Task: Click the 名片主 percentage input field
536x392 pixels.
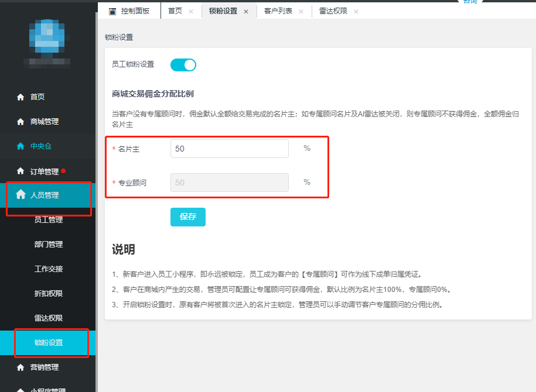Action: [x=230, y=149]
